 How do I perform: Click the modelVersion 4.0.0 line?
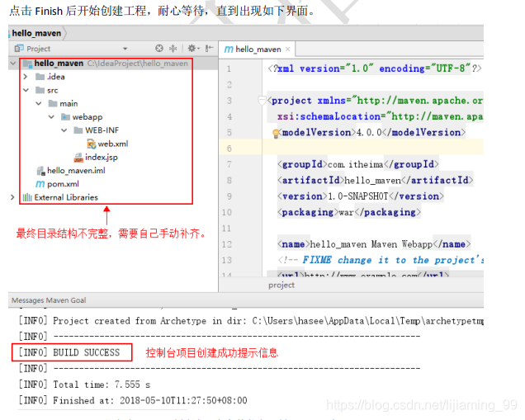click(x=371, y=133)
